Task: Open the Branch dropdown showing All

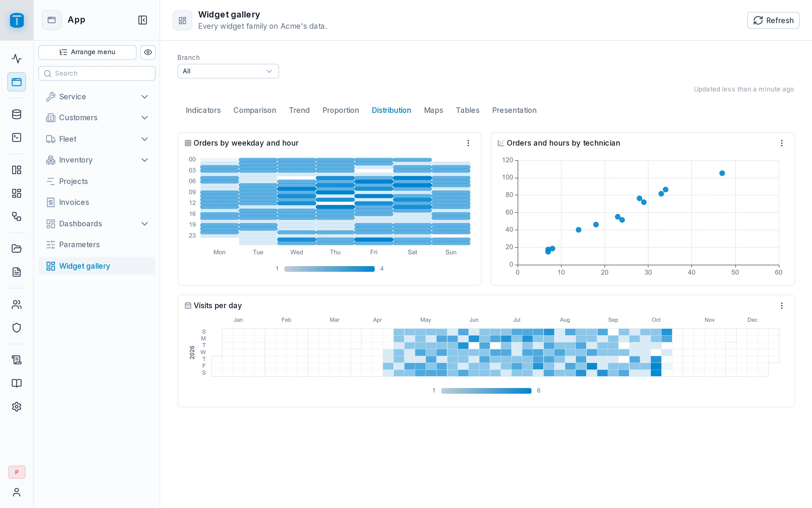Action: click(x=228, y=71)
